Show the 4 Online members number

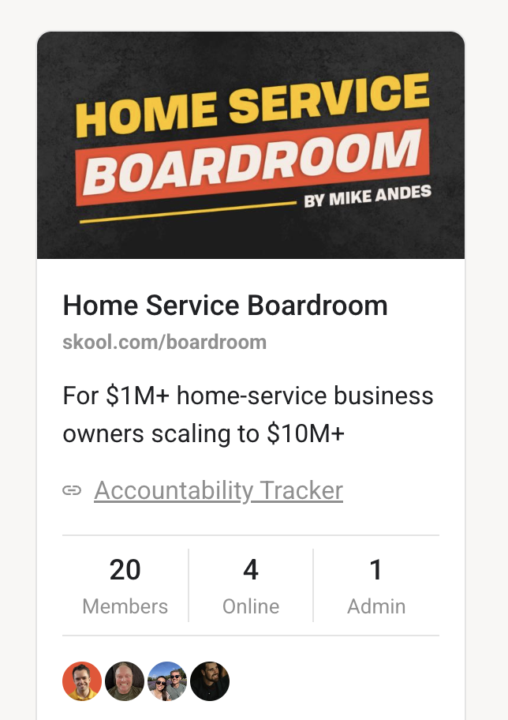pos(251,570)
